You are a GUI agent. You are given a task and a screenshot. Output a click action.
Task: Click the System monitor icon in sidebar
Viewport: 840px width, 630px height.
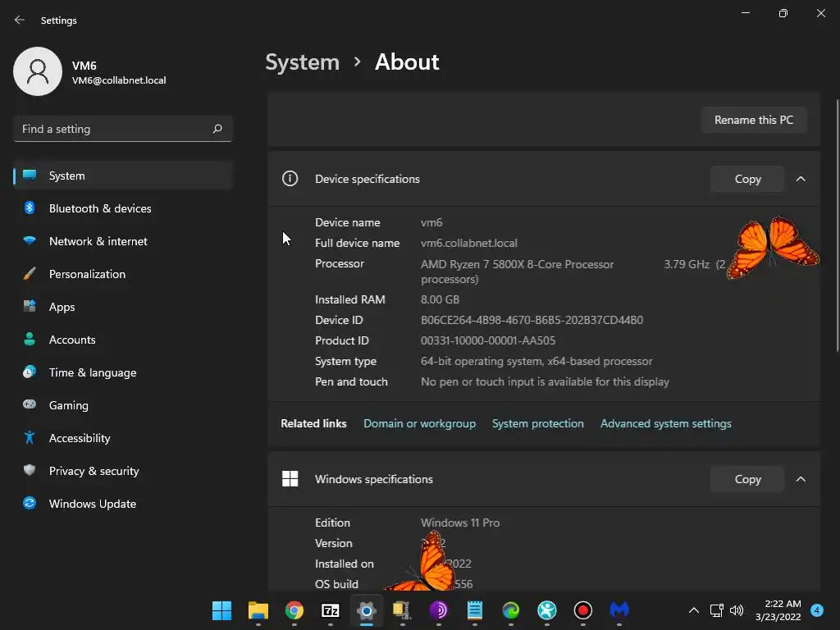point(30,176)
